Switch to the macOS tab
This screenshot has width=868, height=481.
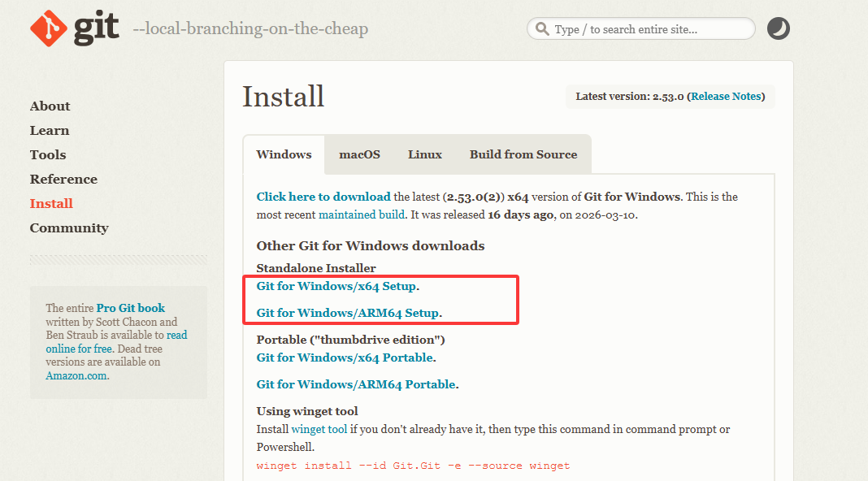pyautogui.click(x=359, y=154)
